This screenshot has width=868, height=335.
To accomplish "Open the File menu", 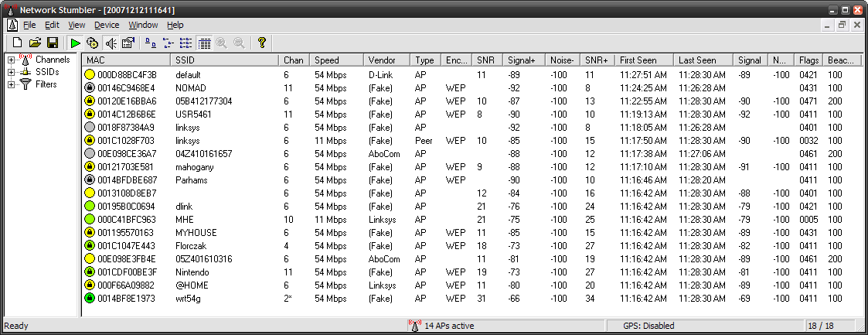I will (29, 25).
